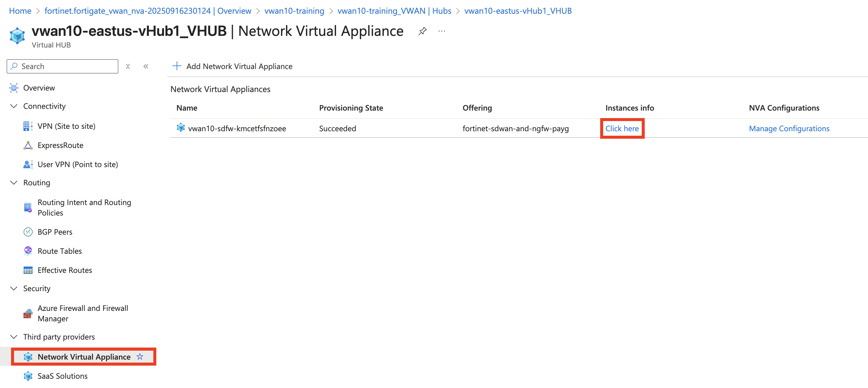Pin this Virtual HUB blade
868x388 pixels.
pyautogui.click(x=422, y=31)
